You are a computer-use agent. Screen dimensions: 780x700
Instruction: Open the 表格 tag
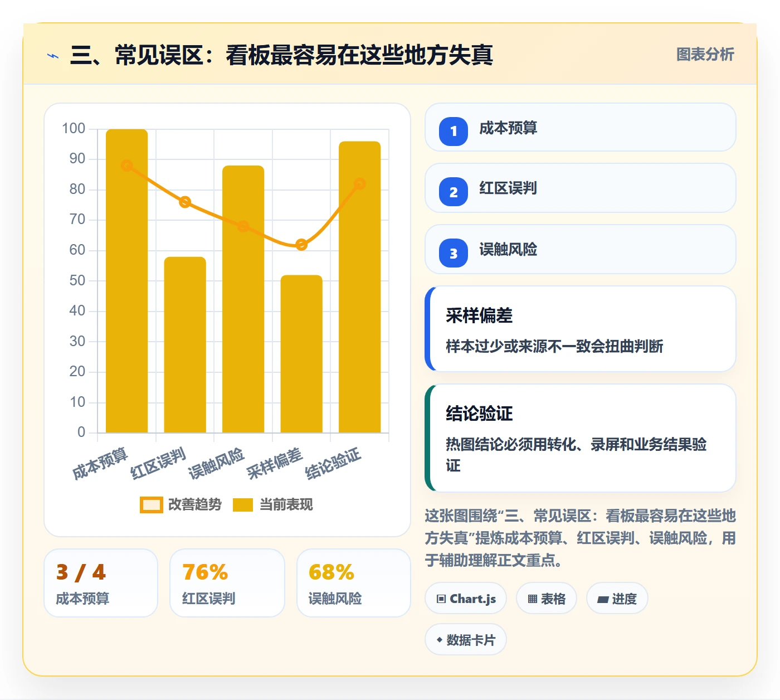tap(547, 599)
